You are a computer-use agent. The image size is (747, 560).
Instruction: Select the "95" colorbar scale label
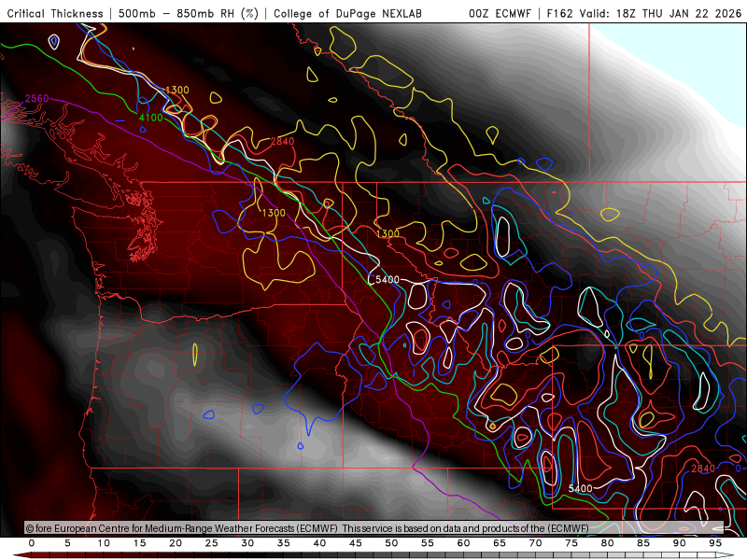(x=715, y=543)
